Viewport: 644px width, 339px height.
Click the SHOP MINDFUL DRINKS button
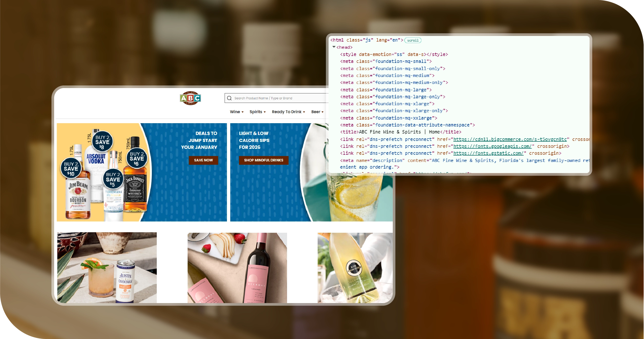(263, 160)
